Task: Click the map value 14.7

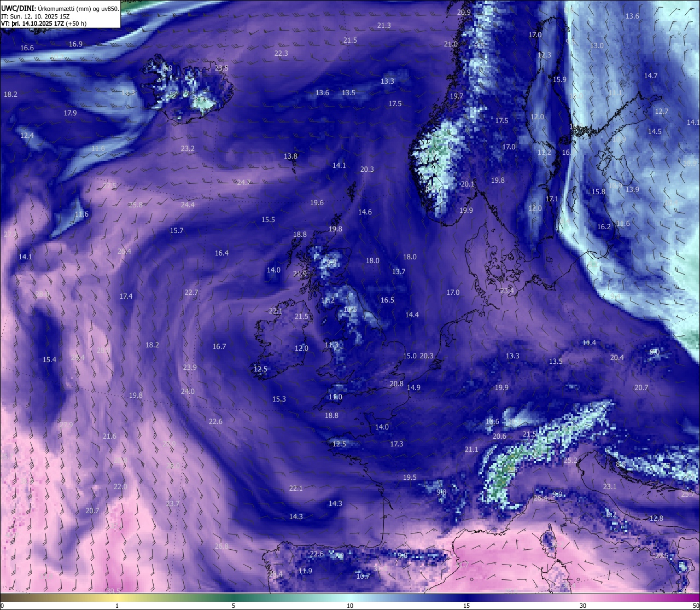Action: coord(650,76)
